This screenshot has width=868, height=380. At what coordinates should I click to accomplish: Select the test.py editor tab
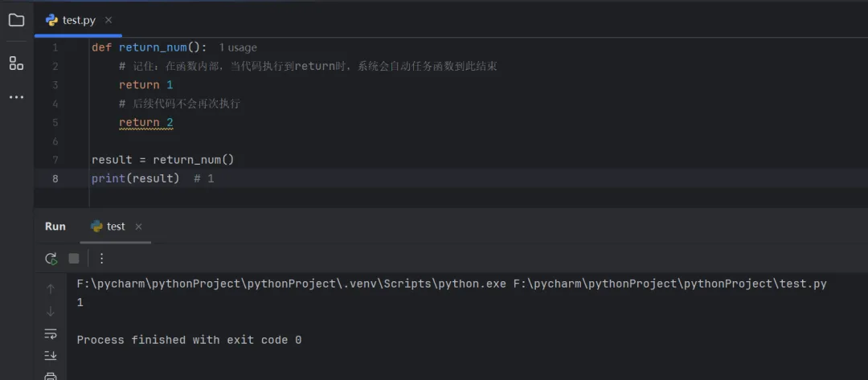click(x=78, y=20)
